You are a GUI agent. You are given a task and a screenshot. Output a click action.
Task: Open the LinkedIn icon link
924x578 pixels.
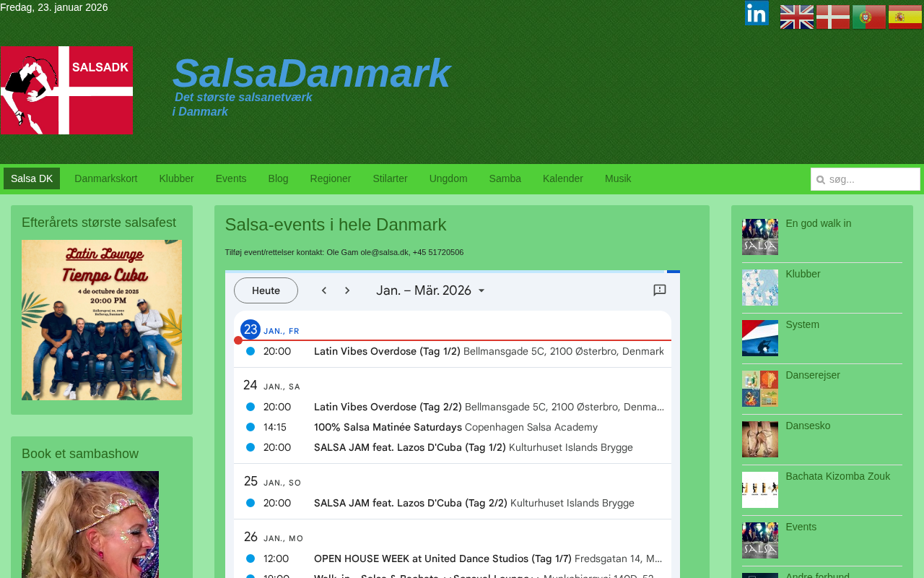pos(757,13)
